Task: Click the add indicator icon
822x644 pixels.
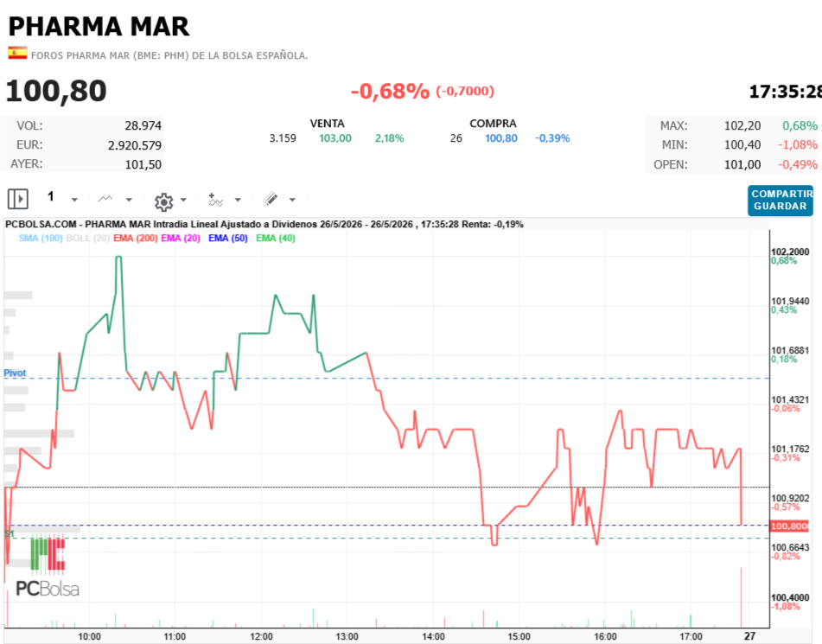Action: [x=215, y=200]
